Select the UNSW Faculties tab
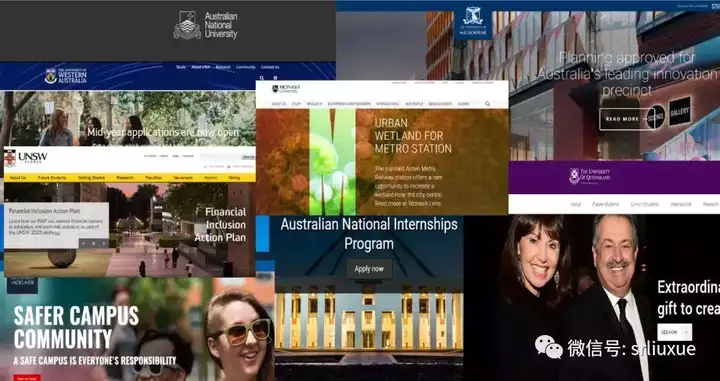Viewport: 720px width, 381px height. point(153,178)
